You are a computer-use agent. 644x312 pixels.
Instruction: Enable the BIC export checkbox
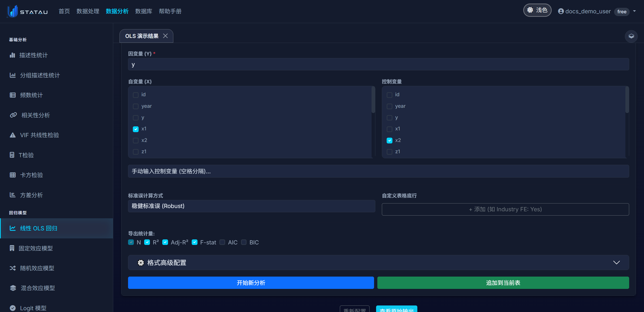click(x=244, y=242)
